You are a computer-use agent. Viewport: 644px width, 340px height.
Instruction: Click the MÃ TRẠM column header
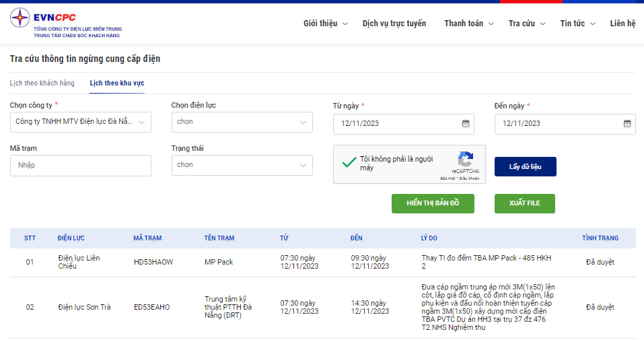pyautogui.click(x=147, y=238)
